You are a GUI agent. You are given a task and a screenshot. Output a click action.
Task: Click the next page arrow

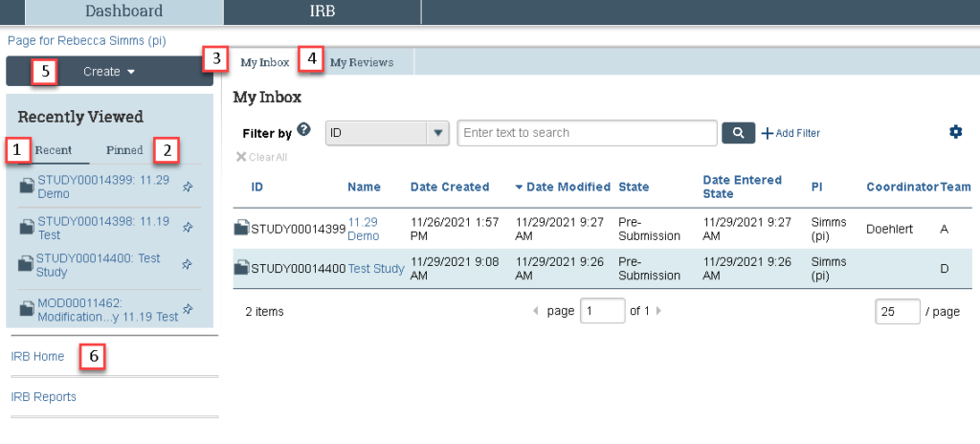point(657,311)
